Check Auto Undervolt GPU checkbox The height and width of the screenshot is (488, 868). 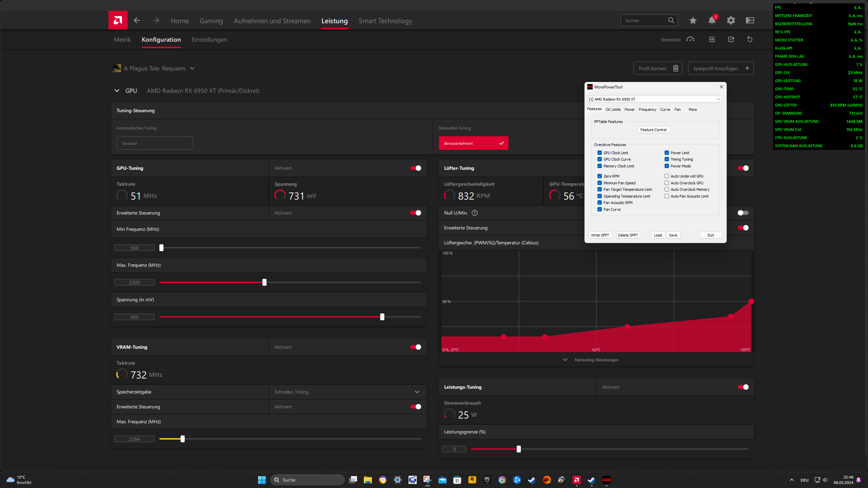point(667,176)
